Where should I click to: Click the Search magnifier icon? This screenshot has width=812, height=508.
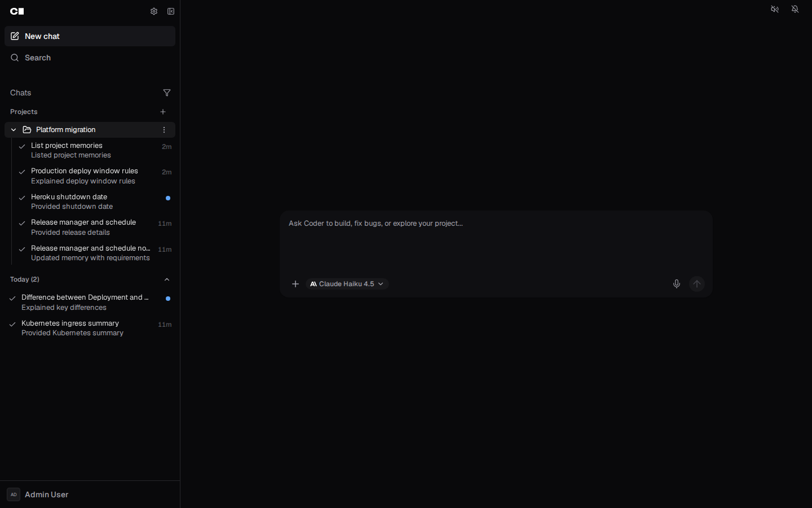pyautogui.click(x=15, y=58)
